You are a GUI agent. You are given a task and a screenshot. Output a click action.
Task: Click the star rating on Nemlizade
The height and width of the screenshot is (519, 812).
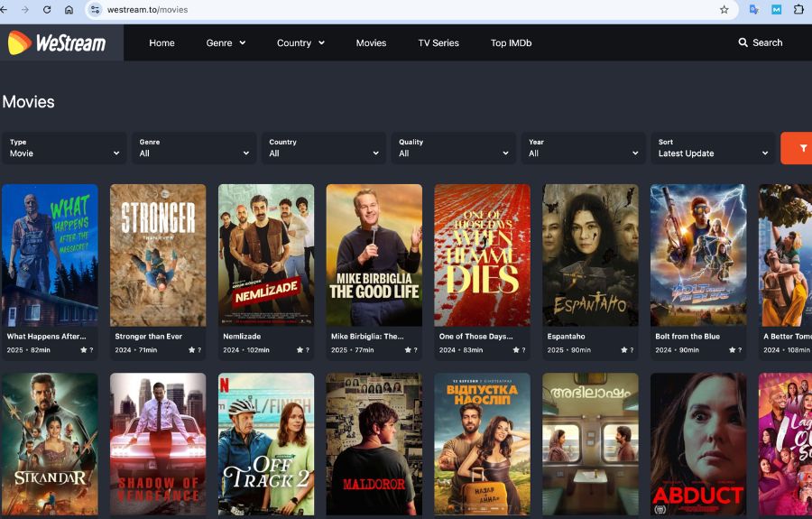[303, 350]
